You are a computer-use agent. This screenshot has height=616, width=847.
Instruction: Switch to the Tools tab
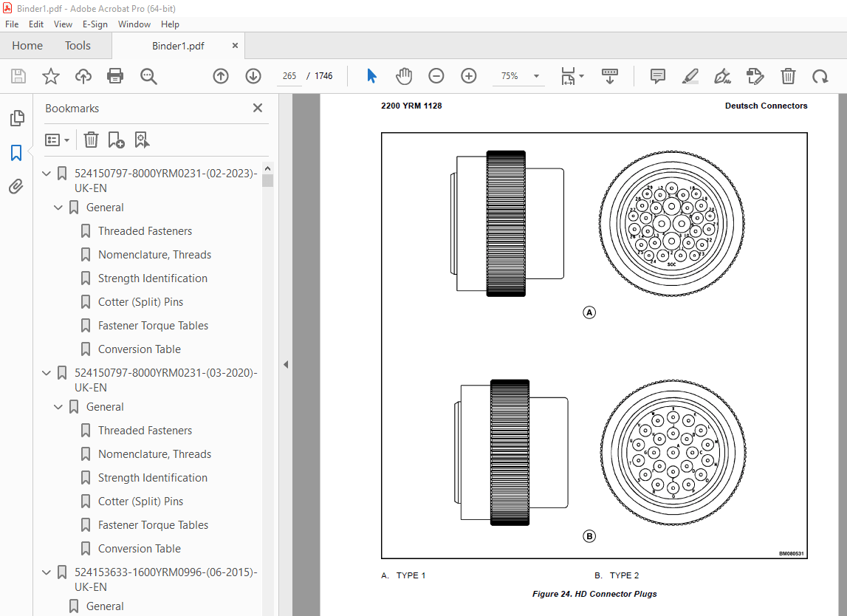point(78,46)
